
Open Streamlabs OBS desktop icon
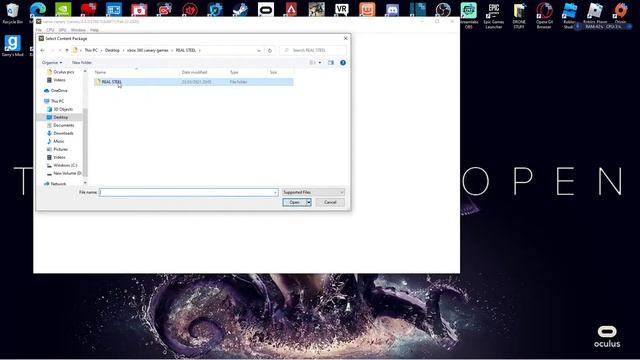(469, 16)
